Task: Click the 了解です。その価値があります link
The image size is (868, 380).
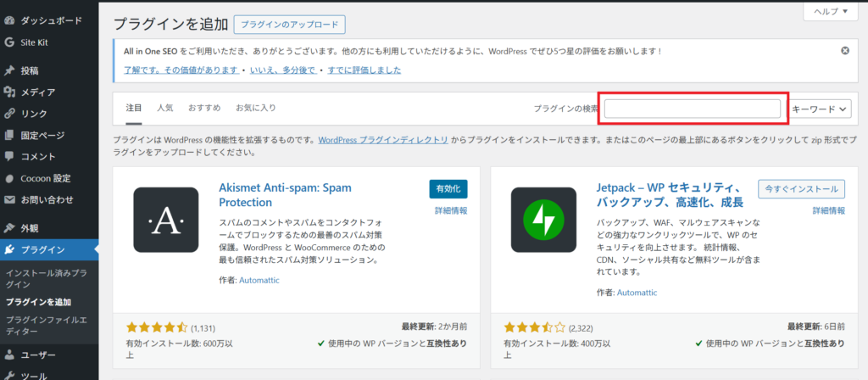Action: 181,70
